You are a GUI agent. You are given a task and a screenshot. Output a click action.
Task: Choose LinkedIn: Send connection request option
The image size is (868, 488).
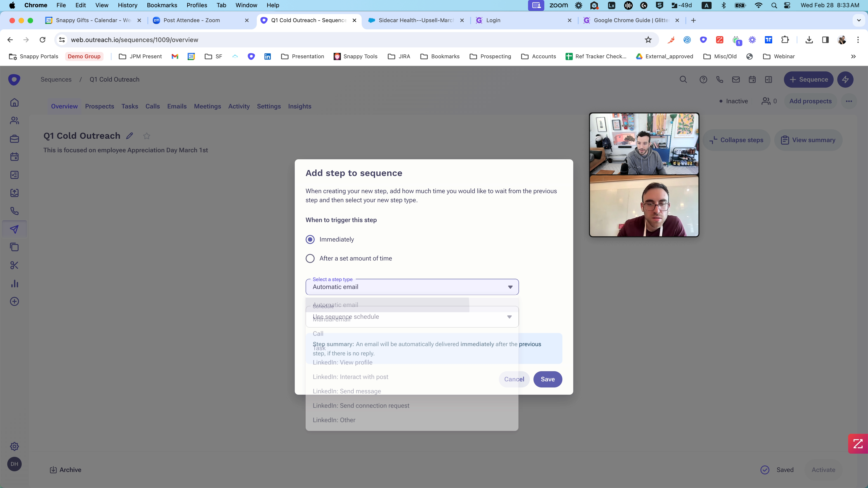tap(412, 406)
